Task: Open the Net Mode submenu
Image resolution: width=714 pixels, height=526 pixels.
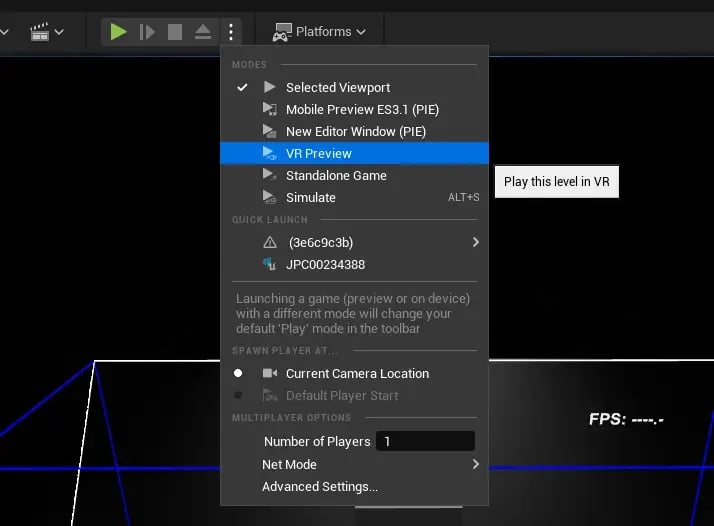Action: click(x=354, y=465)
